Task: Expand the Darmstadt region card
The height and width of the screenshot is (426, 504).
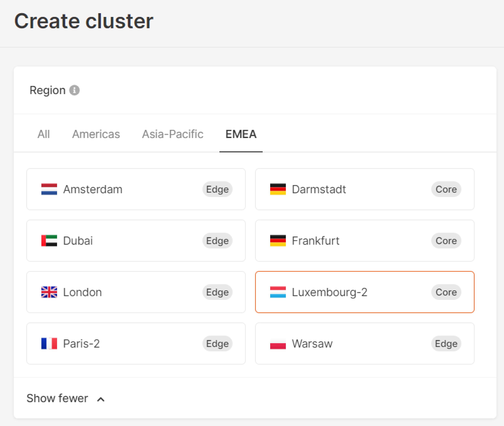Action: [x=364, y=189]
